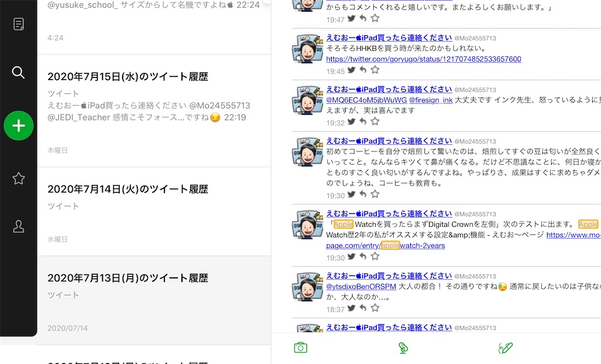Viewport: 601px width, 364px height.
Task: Open search from the sidebar
Action: pos(18,73)
